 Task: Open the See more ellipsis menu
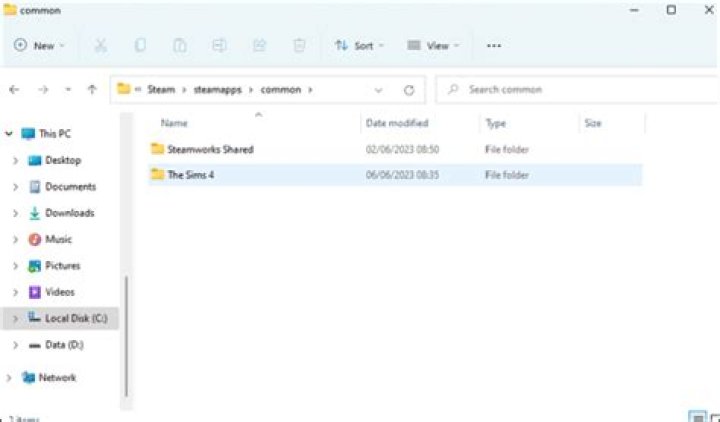[494, 45]
